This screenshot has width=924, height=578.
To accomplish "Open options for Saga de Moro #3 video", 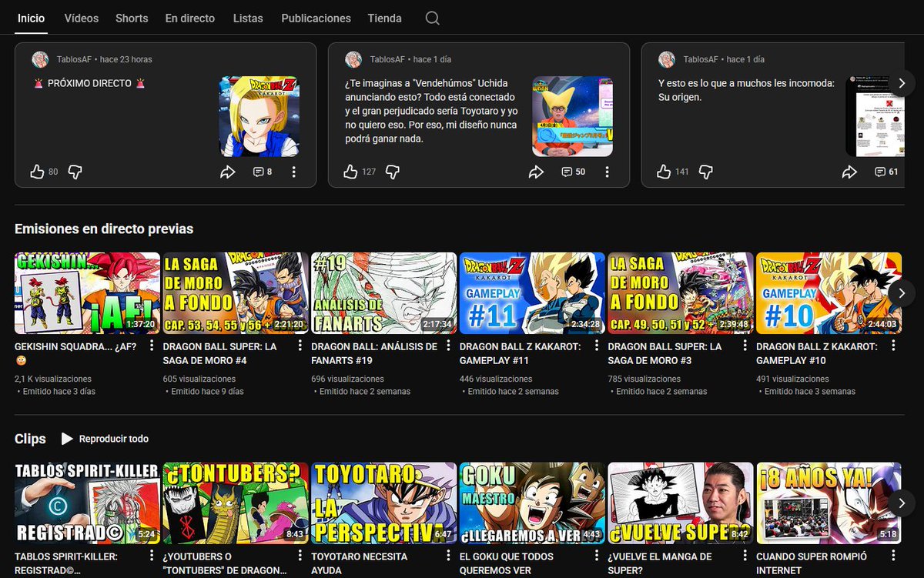I will coord(745,346).
